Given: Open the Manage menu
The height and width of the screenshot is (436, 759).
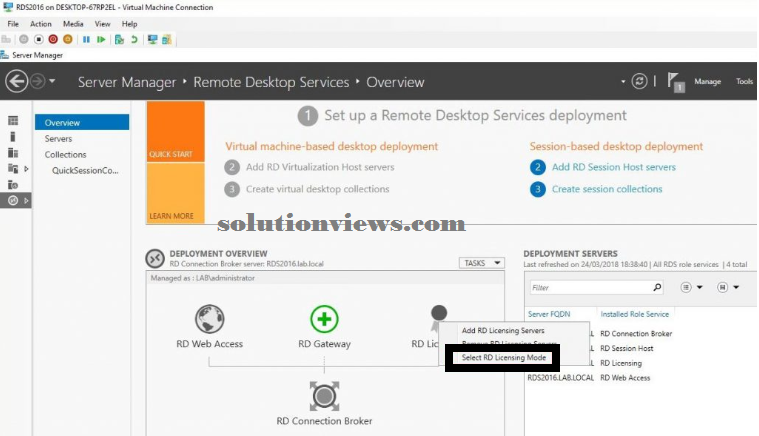Looking at the screenshot, I should coord(707,81).
